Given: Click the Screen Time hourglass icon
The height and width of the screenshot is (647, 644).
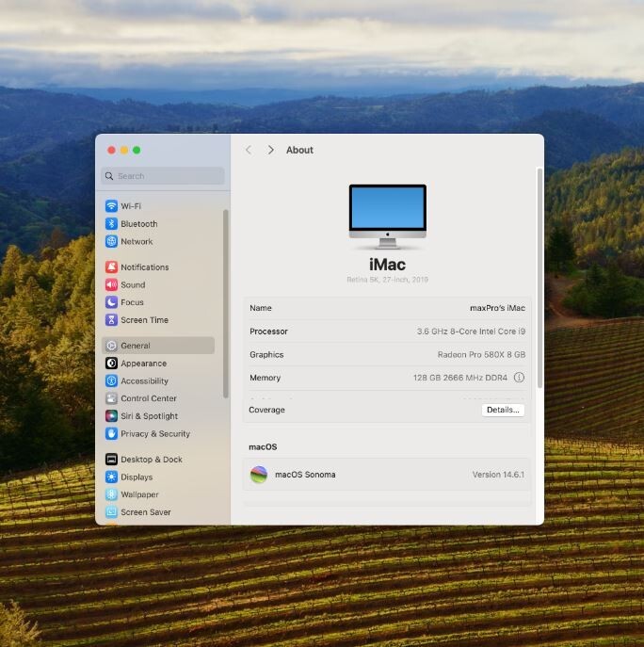Looking at the screenshot, I should click(111, 320).
